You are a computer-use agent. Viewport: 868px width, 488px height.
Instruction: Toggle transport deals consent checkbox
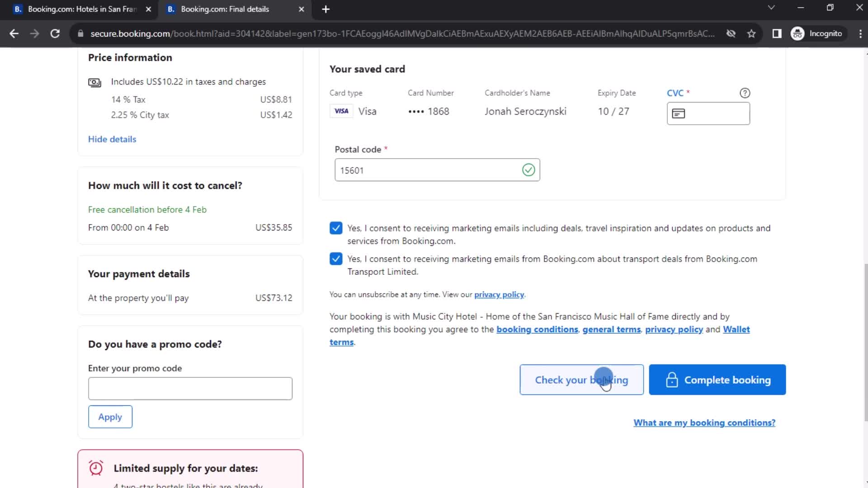(335, 258)
